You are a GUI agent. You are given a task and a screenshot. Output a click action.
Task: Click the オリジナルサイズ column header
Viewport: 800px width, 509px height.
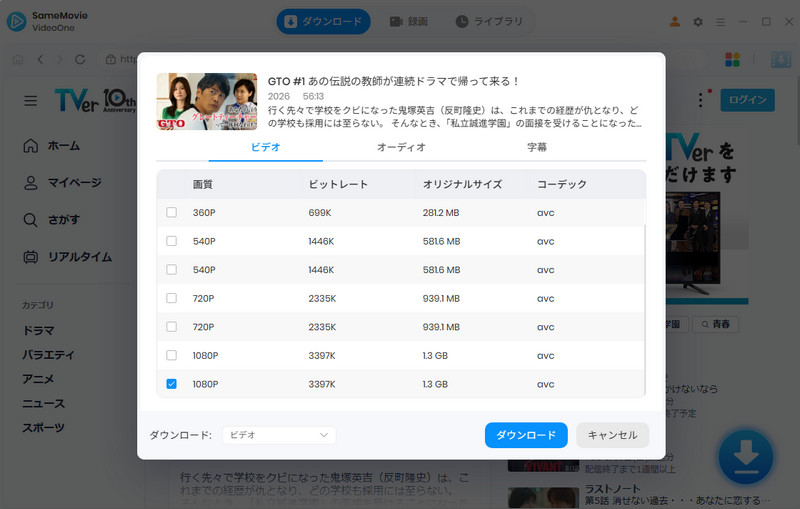(x=462, y=184)
